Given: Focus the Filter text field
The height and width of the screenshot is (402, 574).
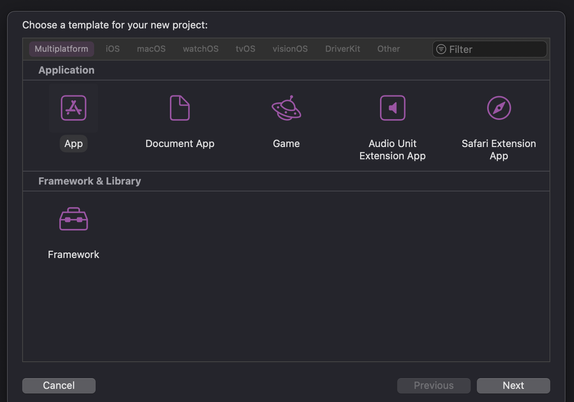Looking at the screenshot, I should pyautogui.click(x=489, y=49).
